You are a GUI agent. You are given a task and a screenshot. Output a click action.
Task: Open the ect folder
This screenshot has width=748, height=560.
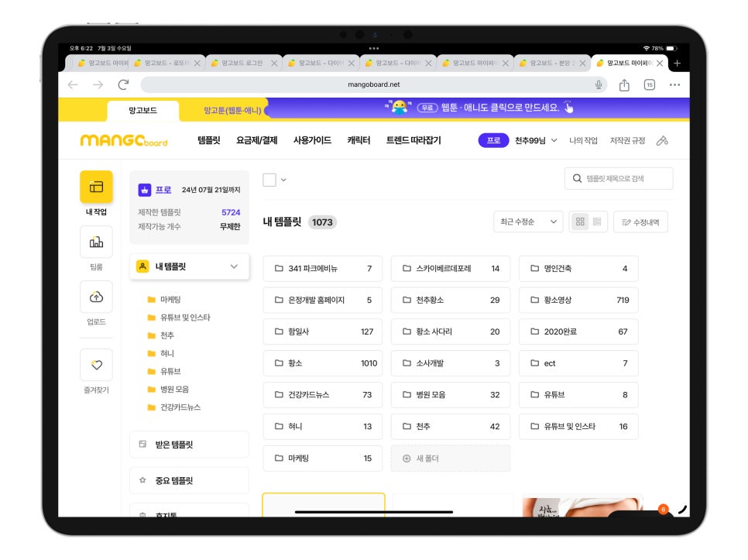point(578,363)
